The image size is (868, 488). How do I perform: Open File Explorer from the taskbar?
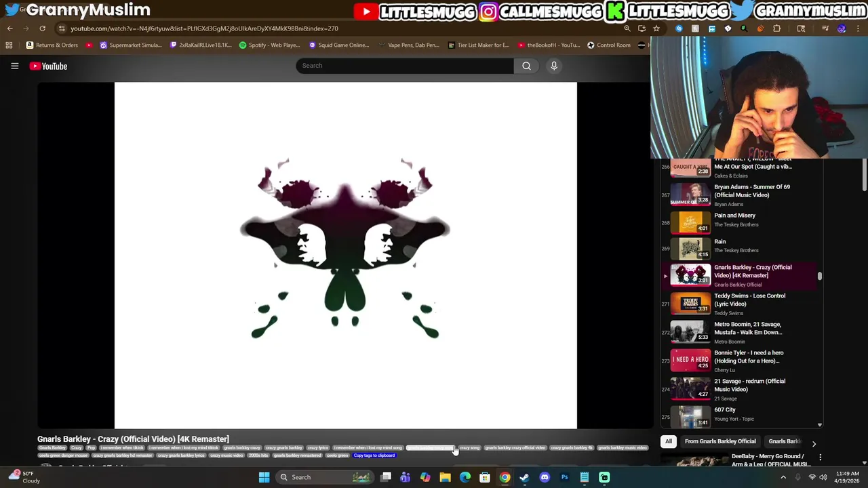point(445,477)
